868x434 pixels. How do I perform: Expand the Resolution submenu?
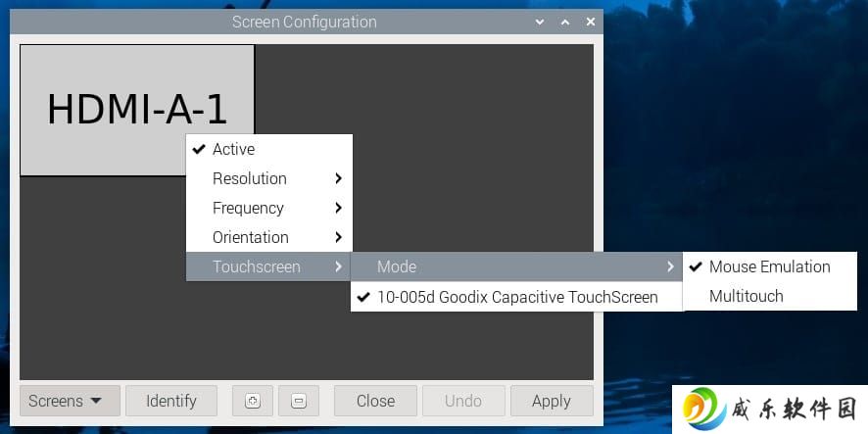[269, 178]
